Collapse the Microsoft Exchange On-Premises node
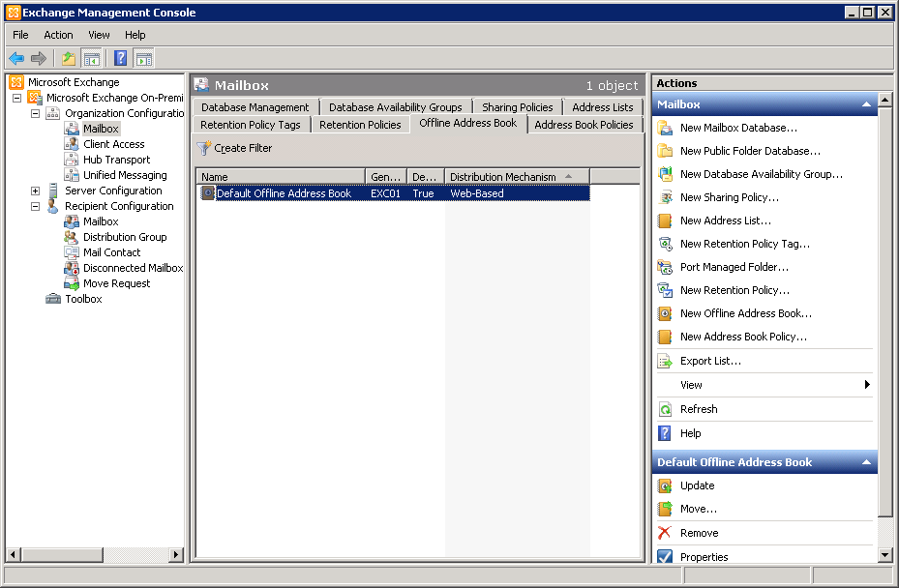The height and width of the screenshot is (588, 899). 17,98
